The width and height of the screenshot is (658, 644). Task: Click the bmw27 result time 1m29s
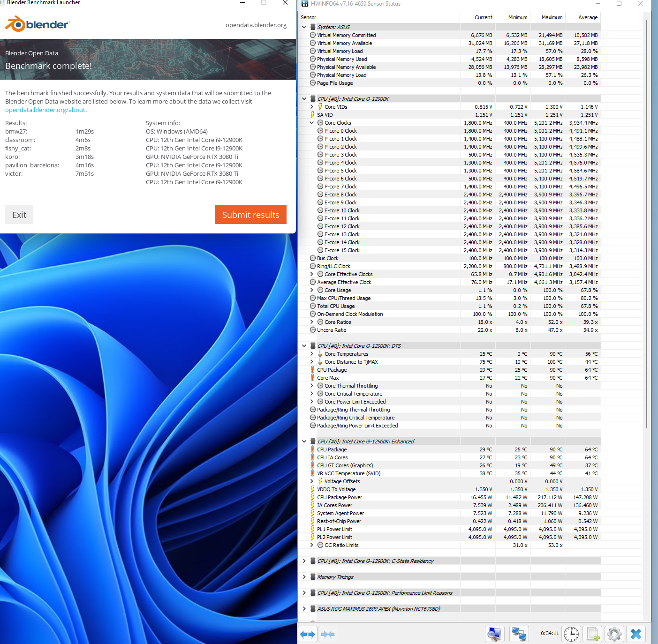[84, 132]
